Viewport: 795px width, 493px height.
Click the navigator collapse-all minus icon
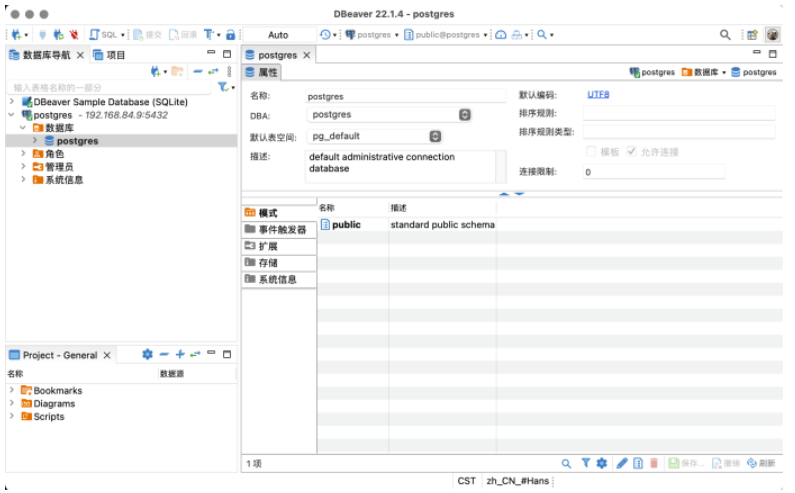(198, 72)
